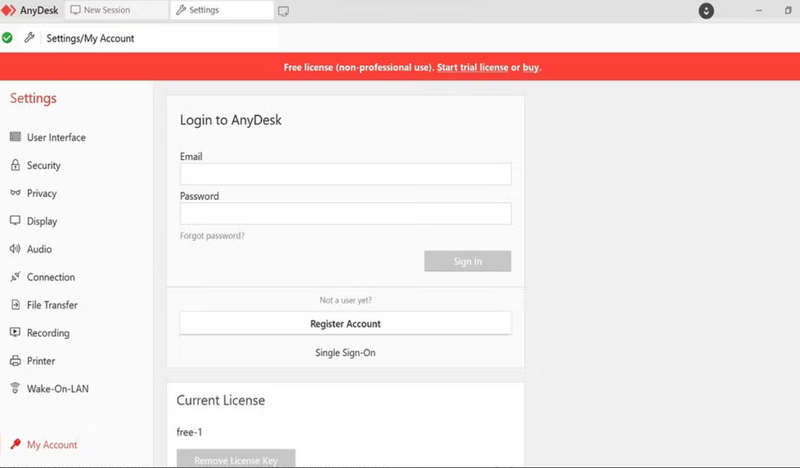The width and height of the screenshot is (800, 468).
Task: Click the Connection plug icon
Action: point(15,277)
